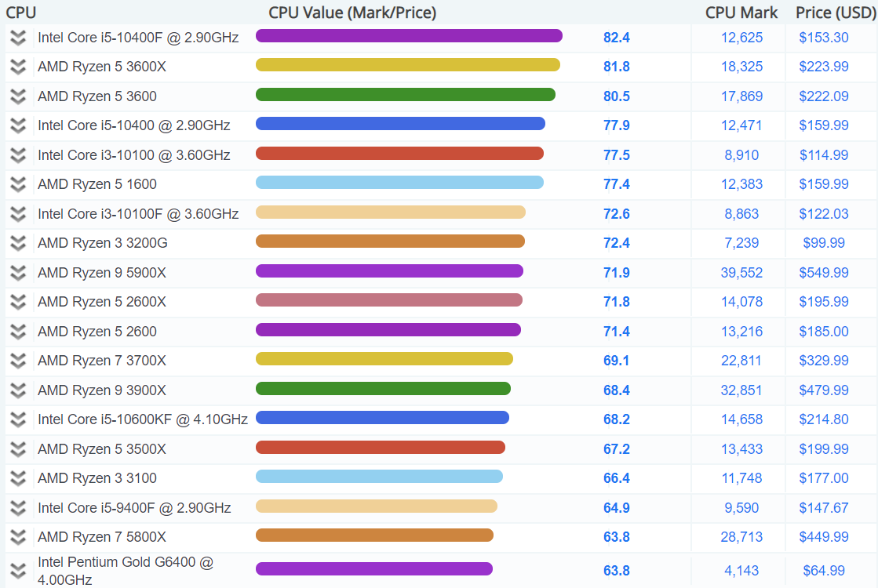Screen dimensions: 878x588
Task: Expand the Intel Core i3-10100 row chevron
Action: coord(18,155)
